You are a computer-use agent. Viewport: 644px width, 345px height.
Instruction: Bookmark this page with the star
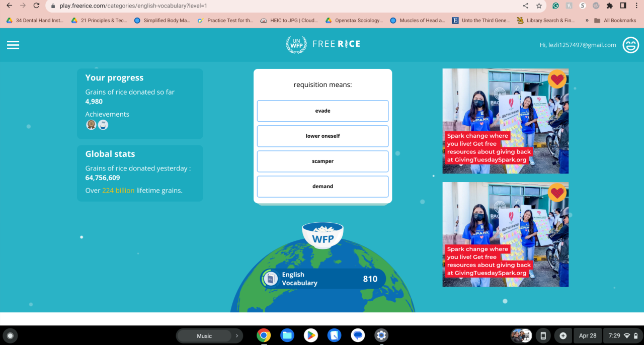click(x=539, y=6)
